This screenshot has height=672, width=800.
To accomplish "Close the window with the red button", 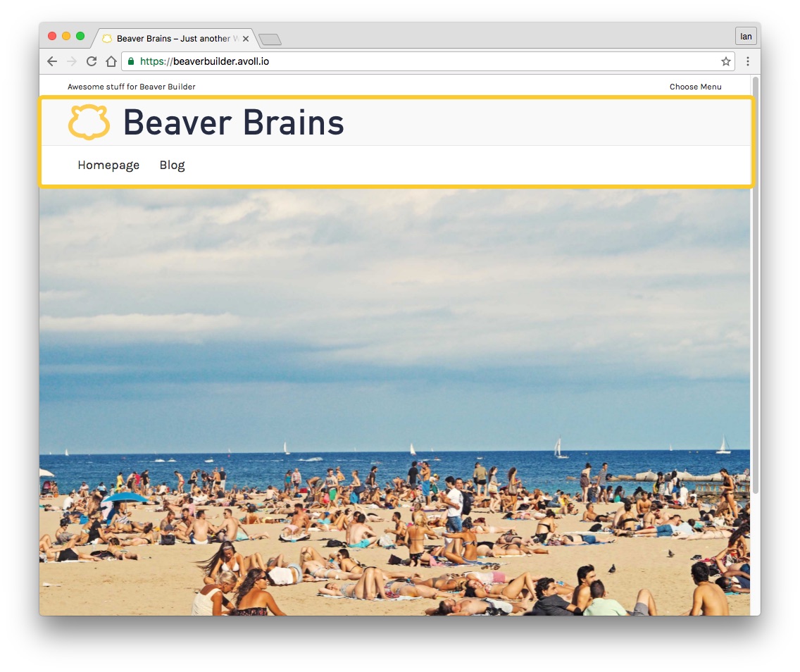I will (52, 36).
